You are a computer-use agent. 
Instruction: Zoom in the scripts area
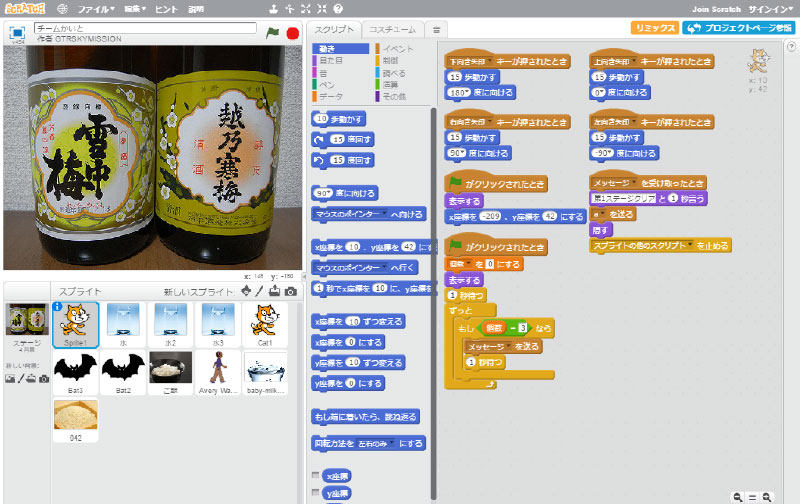pos(767,497)
